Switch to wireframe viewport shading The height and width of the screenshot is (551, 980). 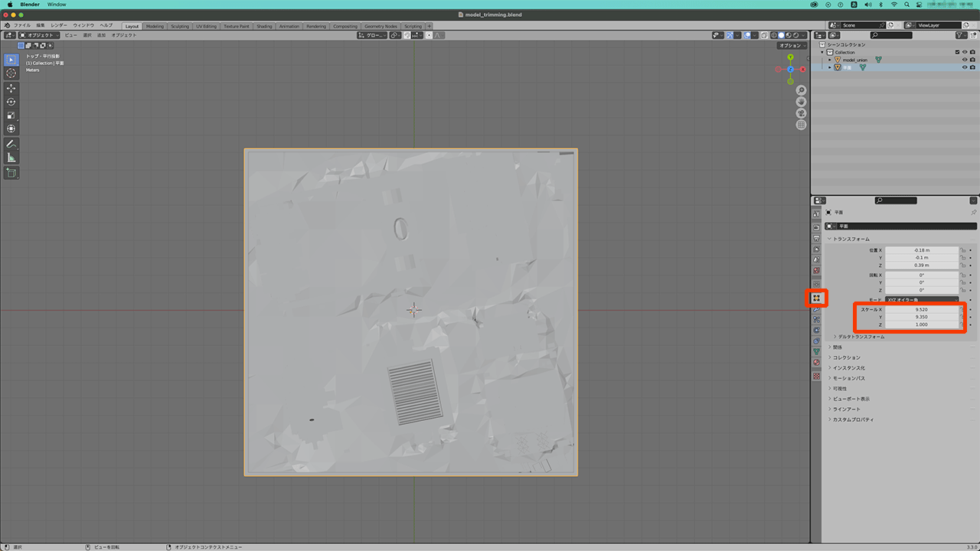(776, 35)
